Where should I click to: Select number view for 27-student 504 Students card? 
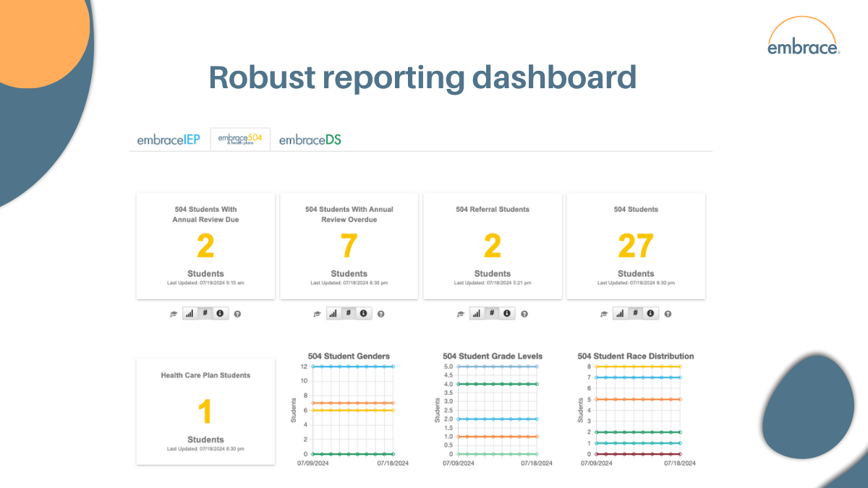coord(634,313)
